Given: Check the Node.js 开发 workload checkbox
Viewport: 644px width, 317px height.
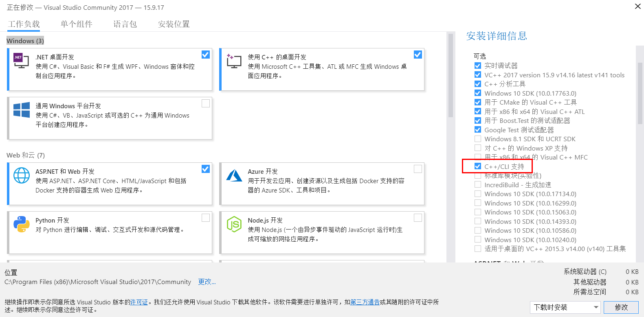Looking at the screenshot, I should [418, 218].
